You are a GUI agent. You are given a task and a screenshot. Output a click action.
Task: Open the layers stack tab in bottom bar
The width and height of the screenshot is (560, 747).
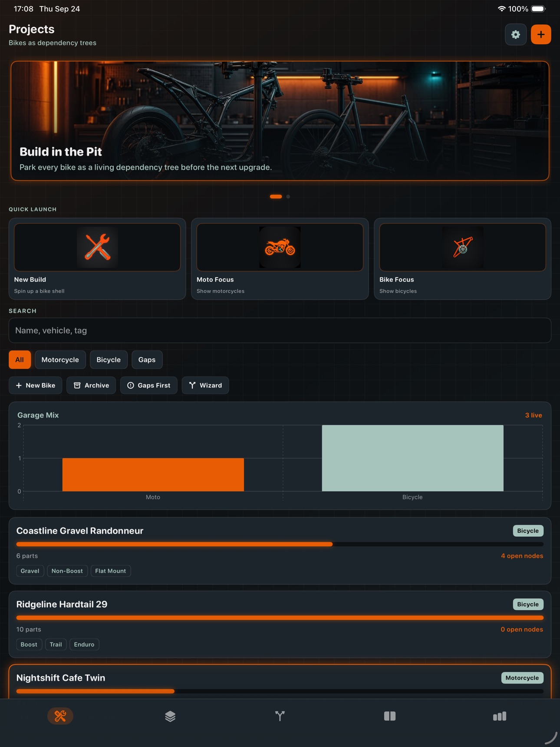pos(170,716)
